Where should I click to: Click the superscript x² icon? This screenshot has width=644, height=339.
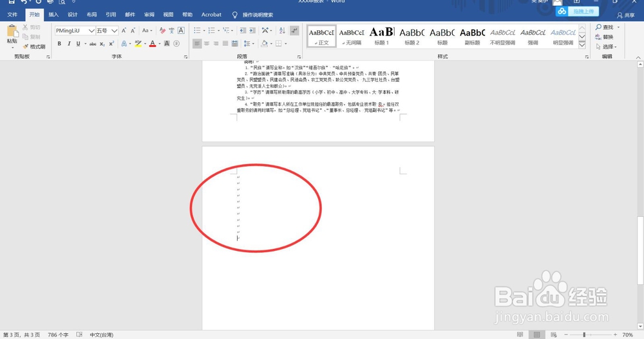(x=111, y=44)
